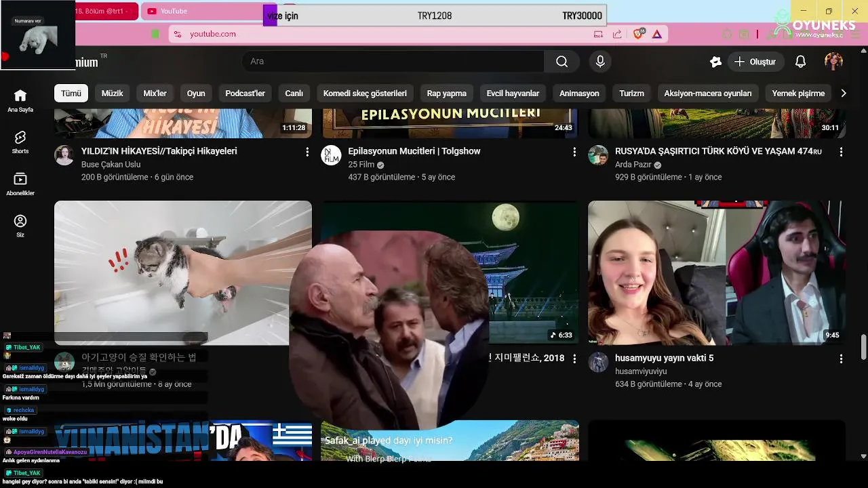Click the Oluştur button
This screenshot has width=868, height=488.
pos(755,62)
